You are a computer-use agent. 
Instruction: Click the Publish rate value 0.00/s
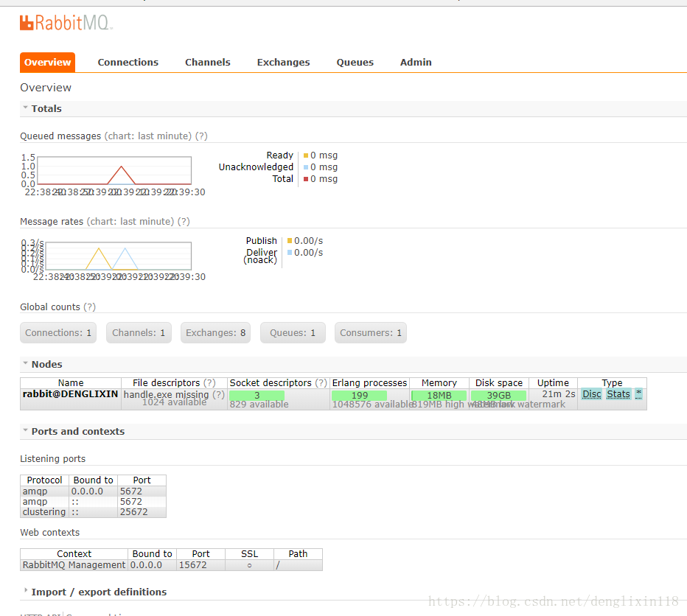tap(308, 241)
